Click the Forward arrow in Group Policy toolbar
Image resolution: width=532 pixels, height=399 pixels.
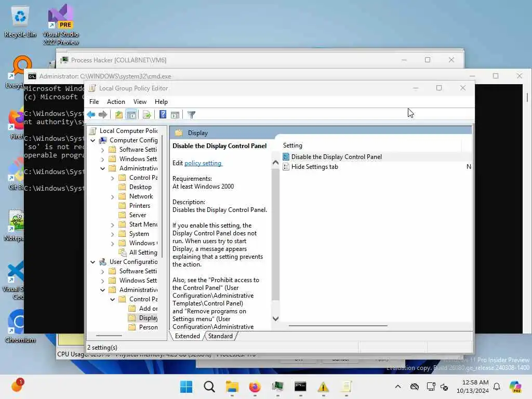(x=102, y=115)
